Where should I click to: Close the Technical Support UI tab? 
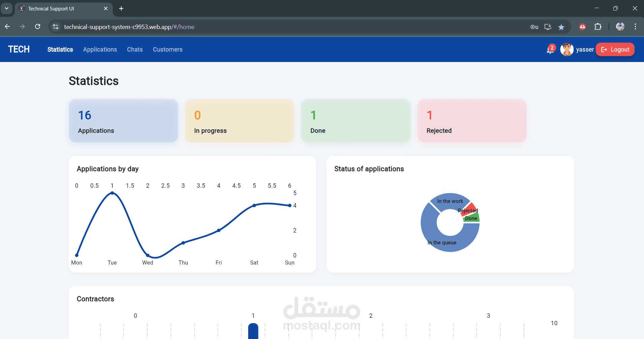coord(106,8)
